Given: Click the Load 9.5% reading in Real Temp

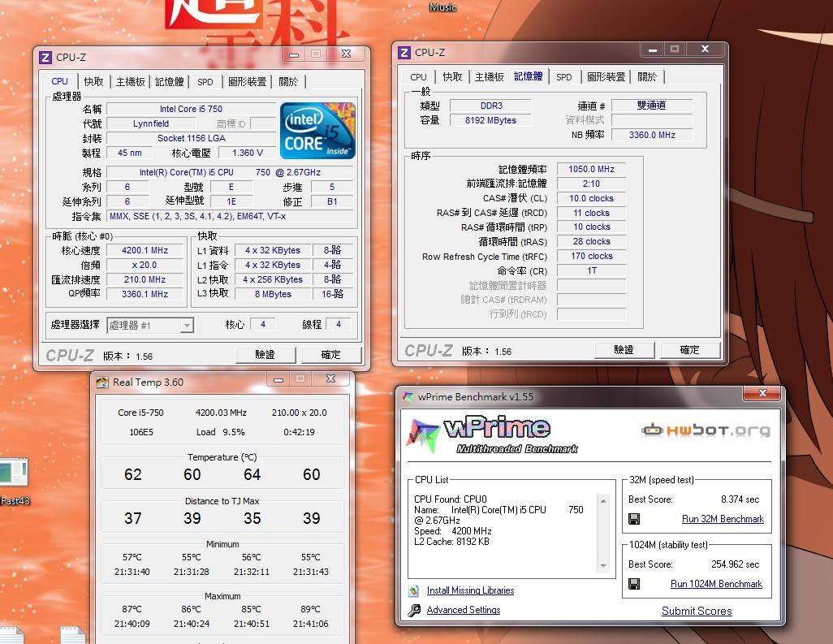Looking at the screenshot, I should 221,432.
